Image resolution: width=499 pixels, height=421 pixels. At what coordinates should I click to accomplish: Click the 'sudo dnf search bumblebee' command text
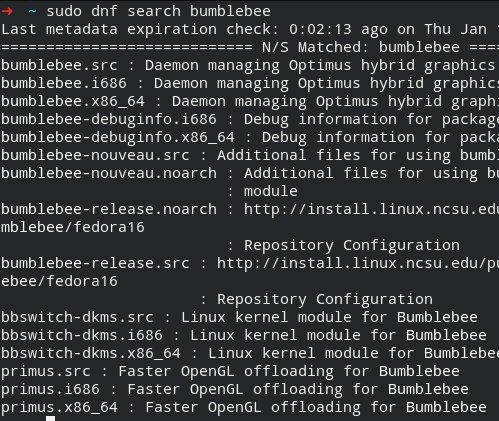(x=158, y=11)
